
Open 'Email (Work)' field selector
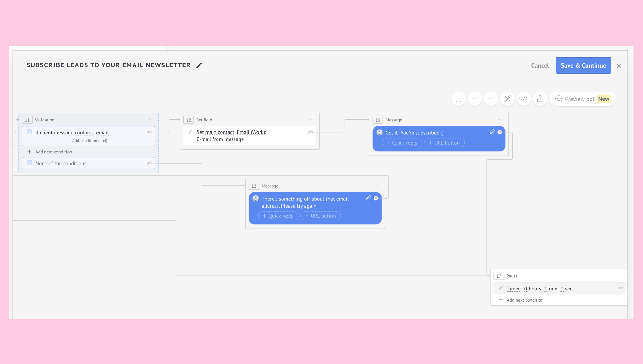[x=251, y=132]
